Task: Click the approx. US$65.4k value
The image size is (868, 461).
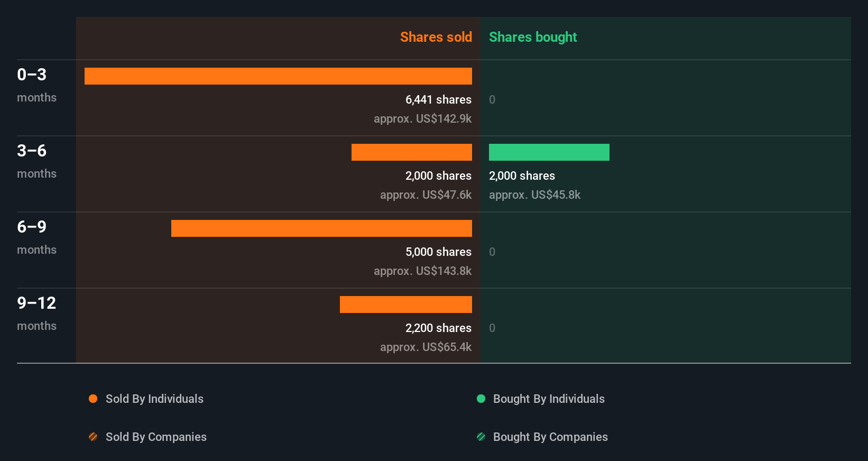Action: (426, 347)
